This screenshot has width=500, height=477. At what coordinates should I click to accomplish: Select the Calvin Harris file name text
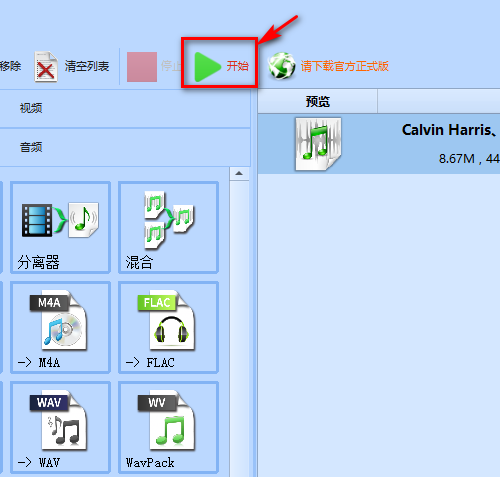(450, 130)
